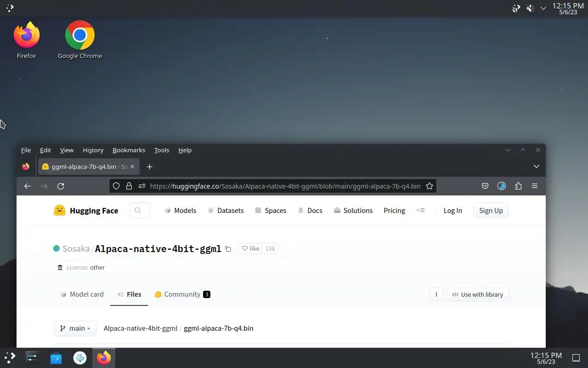Open the Bookmarks menu
The image size is (588, 368).
129,150
